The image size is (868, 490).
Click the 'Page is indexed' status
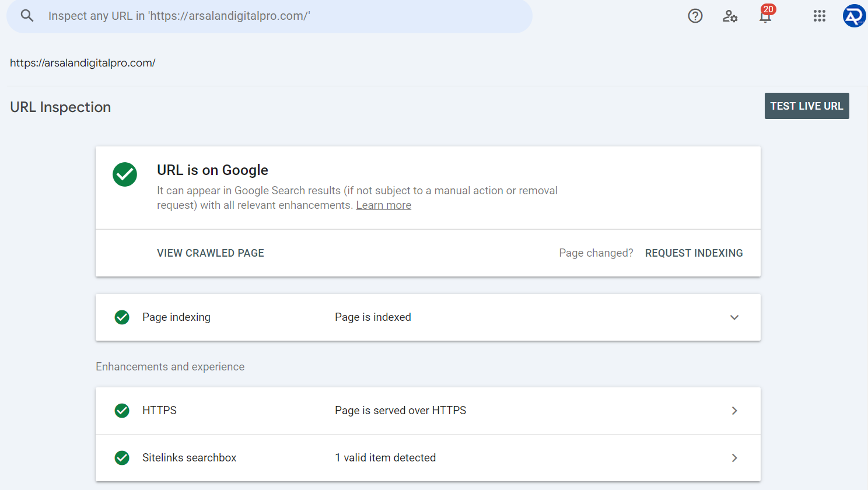(x=373, y=317)
